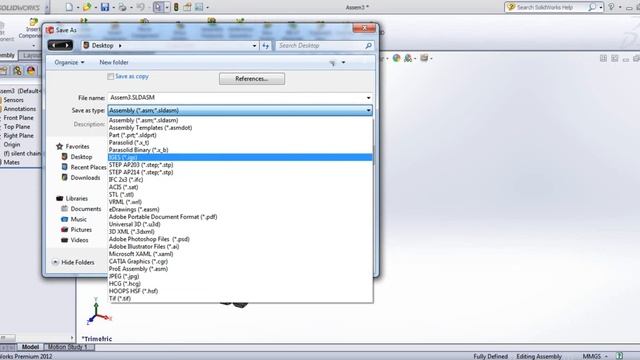
Task: Select STEP AP214 file type
Action: coord(240,172)
